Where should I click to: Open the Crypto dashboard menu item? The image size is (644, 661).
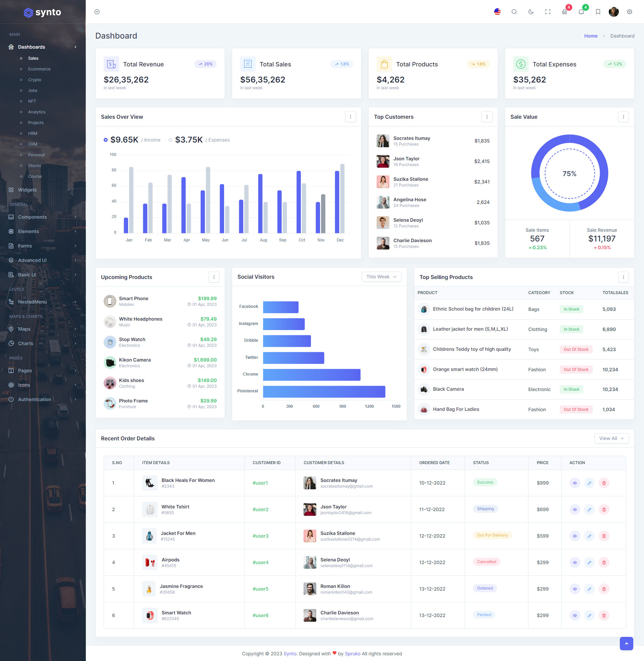pyautogui.click(x=35, y=80)
